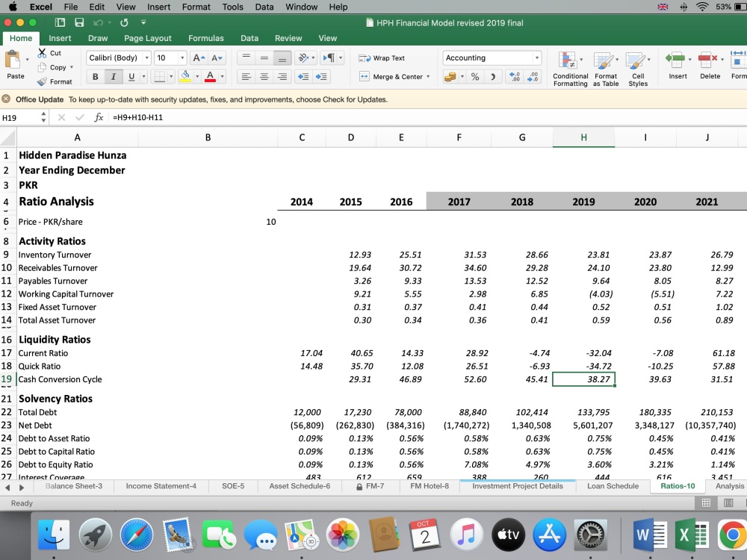The width and height of the screenshot is (747, 560).
Task: Toggle Bold formatting
Action: tap(96, 76)
